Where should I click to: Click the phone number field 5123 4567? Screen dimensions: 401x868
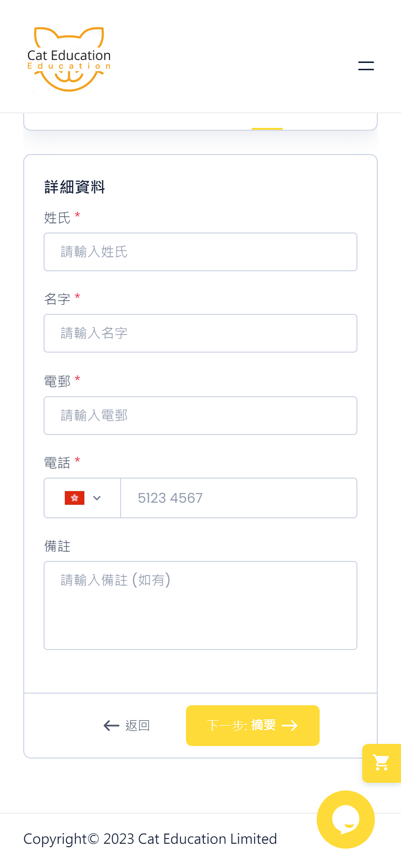click(239, 498)
